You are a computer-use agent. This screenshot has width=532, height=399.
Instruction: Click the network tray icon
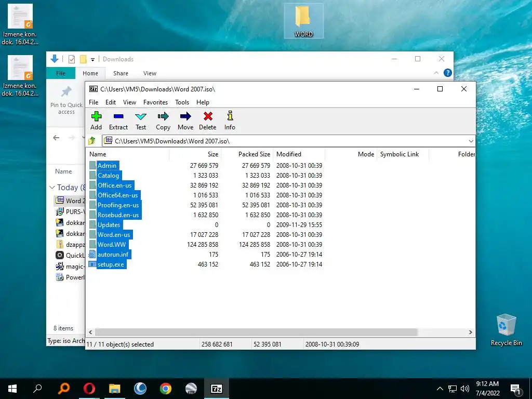point(453,389)
